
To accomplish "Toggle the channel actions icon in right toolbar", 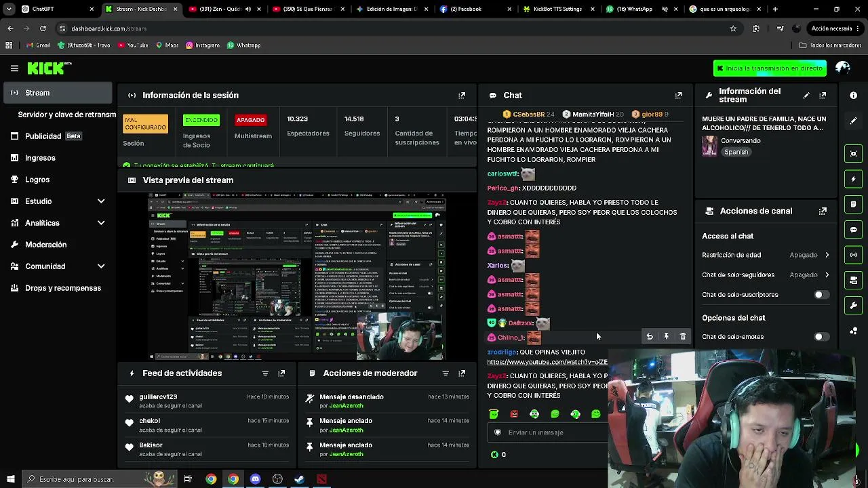I will click(x=854, y=280).
